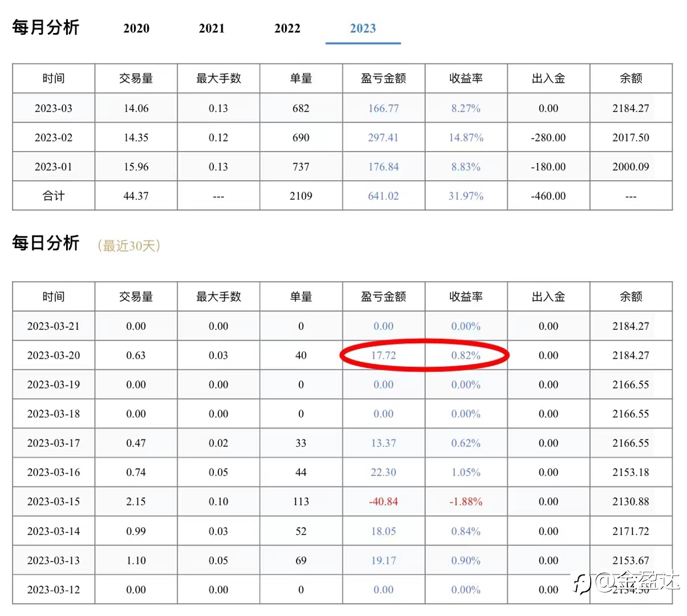Viewport: 687px width, 616px height.
Task: Click monthly table header 盈亏金额
Action: 384,79
